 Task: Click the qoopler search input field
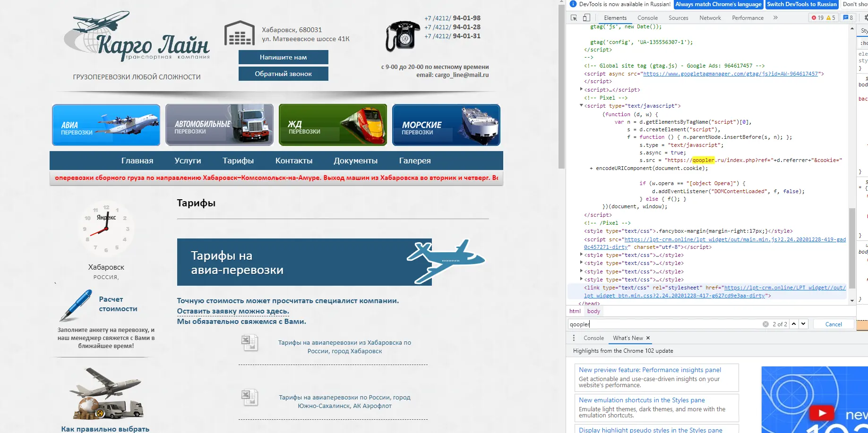pos(664,324)
